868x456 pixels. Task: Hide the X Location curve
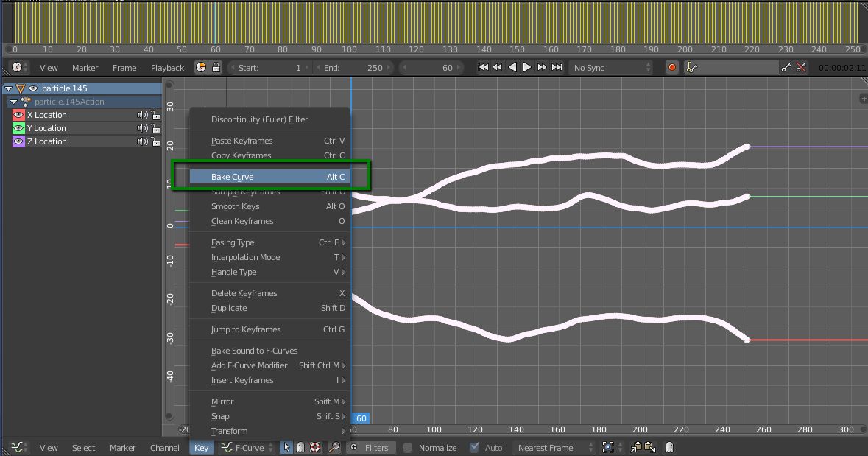(18, 115)
